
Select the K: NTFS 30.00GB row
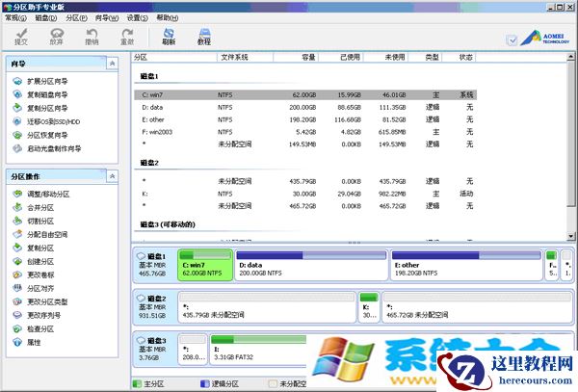point(305,194)
